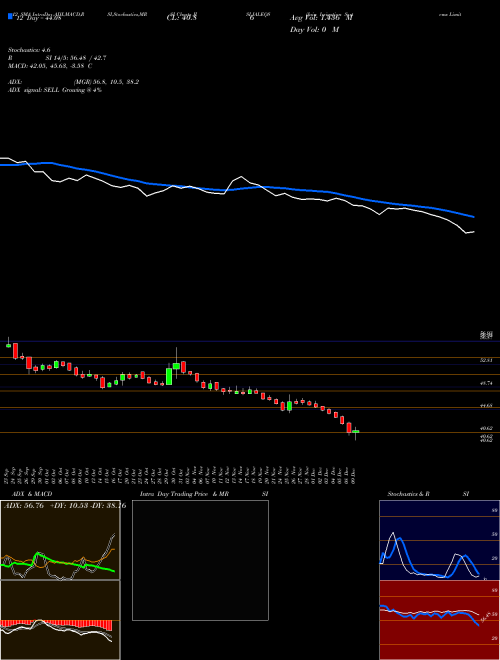
Task: Click the red MACD histogram bars
Action: pos(56,624)
